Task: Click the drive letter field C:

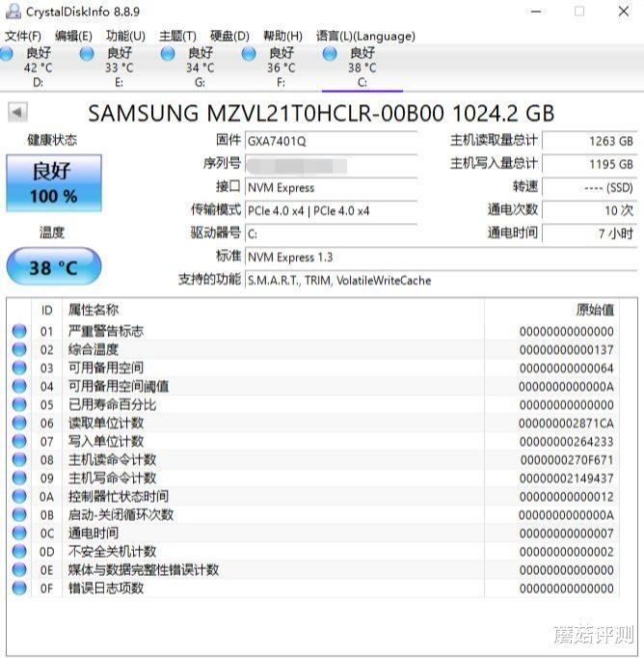Action: [x=332, y=233]
